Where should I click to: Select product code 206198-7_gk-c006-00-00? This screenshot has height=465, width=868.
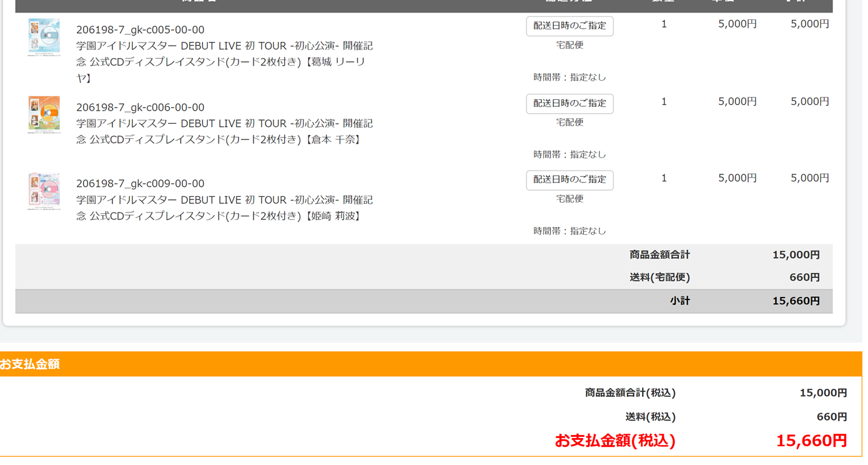pyautogui.click(x=140, y=107)
